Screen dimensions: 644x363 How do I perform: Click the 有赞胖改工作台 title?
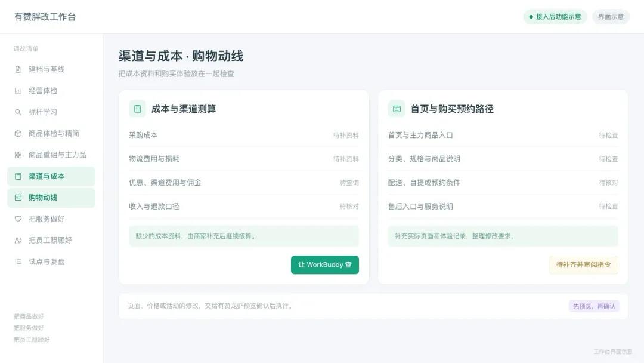click(45, 17)
